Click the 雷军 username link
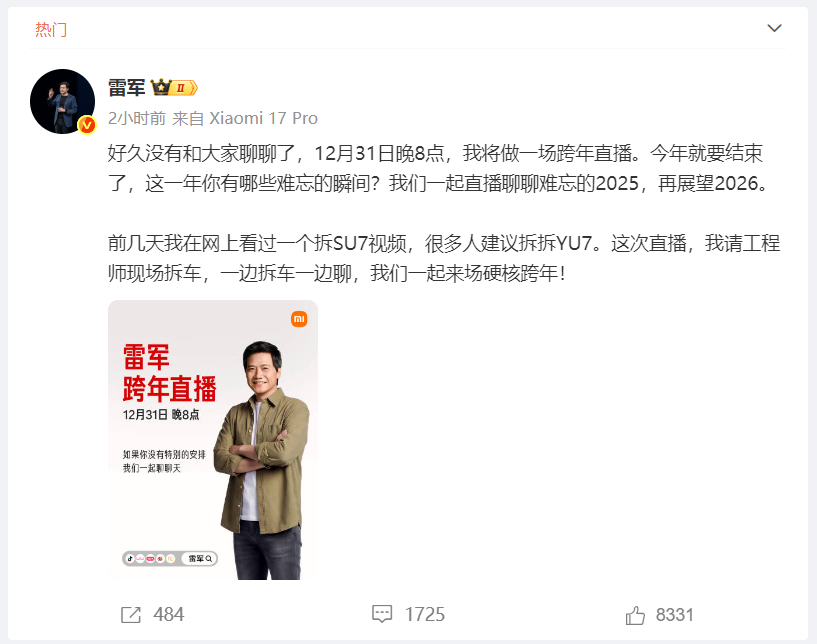Image resolution: width=817 pixels, height=644 pixels. coord(126,88)
